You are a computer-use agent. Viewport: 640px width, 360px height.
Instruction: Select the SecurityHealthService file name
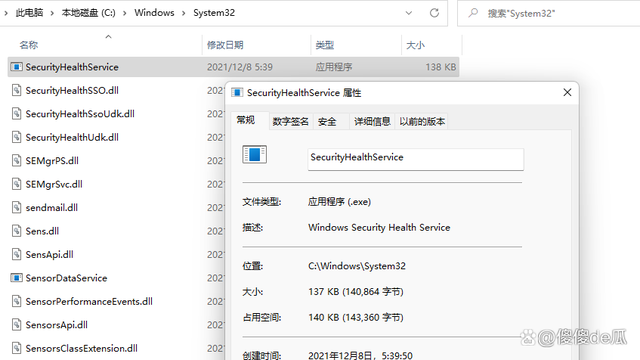pos(72,67)
